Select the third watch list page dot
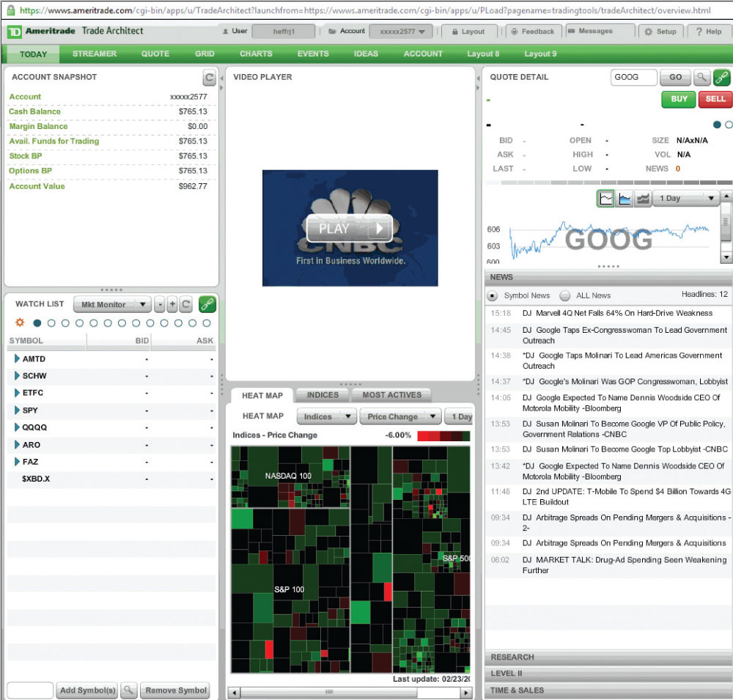The height and width of the screenshot is (700, 733). coord(65,323)
